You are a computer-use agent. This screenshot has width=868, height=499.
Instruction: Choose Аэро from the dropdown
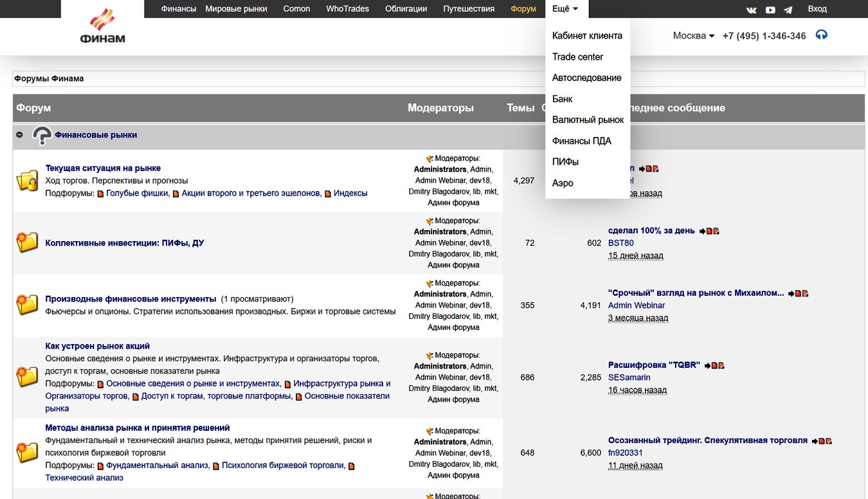click(x=563, y=183)
